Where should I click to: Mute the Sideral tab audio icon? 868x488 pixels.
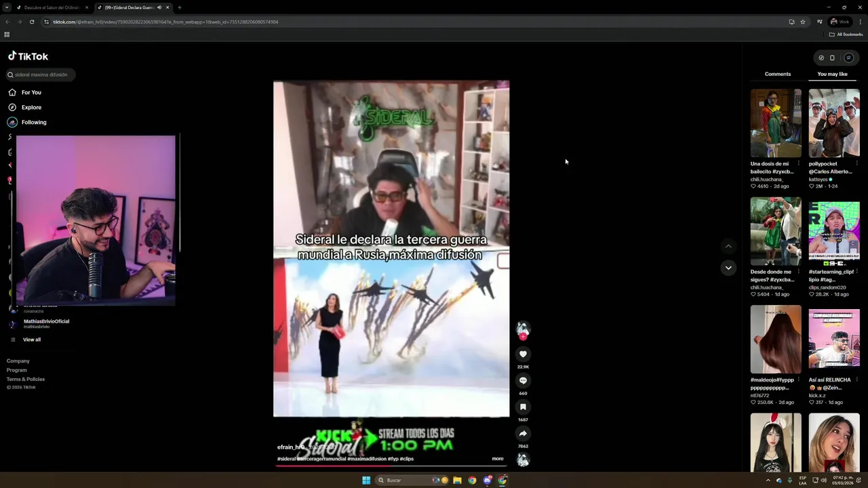click(x=159, y=7)
